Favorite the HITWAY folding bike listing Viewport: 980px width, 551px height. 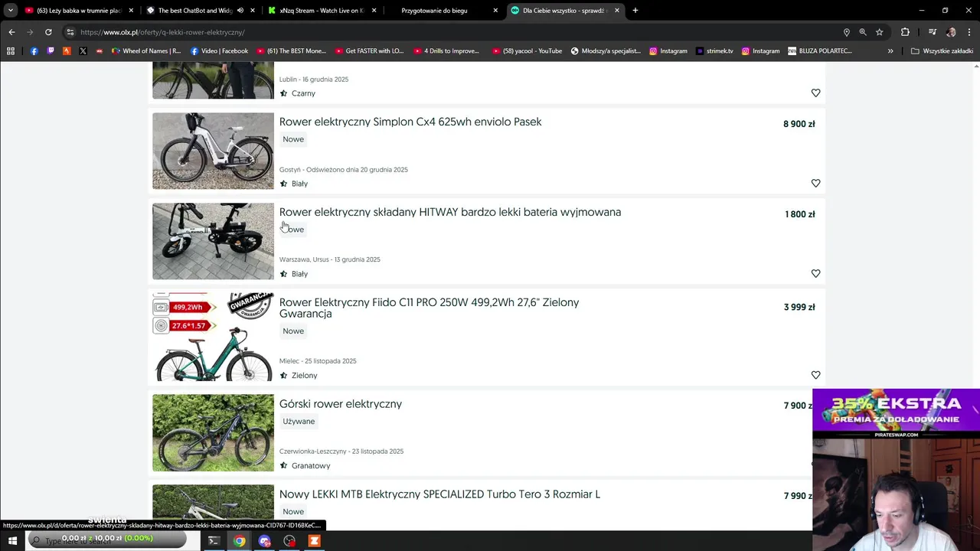815,274
